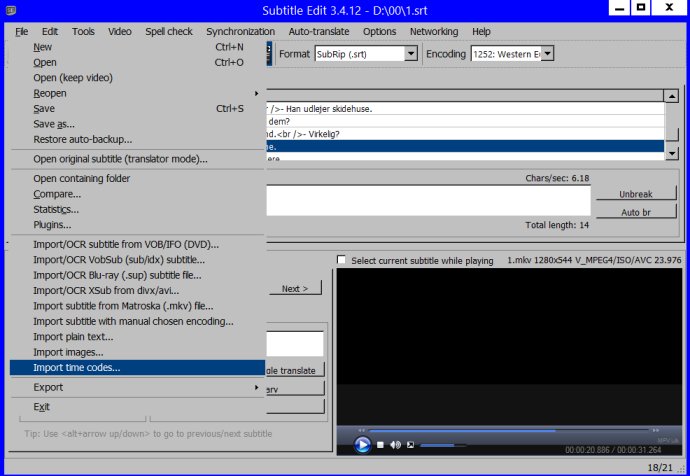
Task: Click the Google translate button
Action: click(x=295, y=370)
